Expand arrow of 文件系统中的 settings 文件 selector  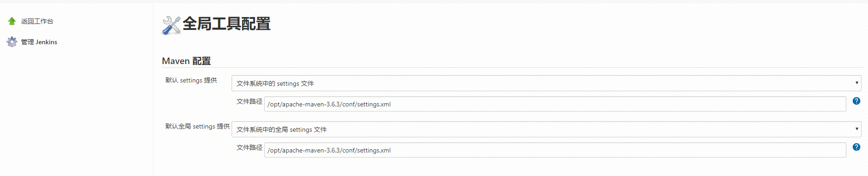857,83
